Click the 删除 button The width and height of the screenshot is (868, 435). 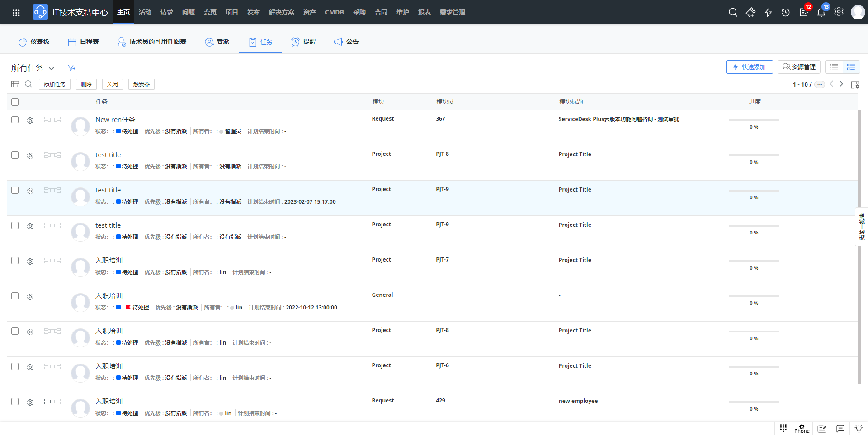(86, 84)
